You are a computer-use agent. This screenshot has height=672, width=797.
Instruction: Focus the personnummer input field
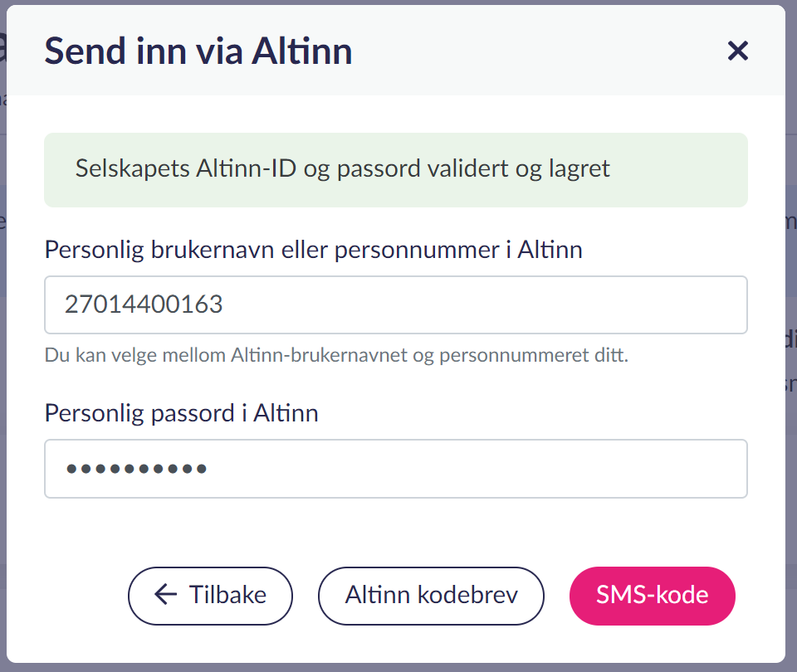tap(395, 304)
